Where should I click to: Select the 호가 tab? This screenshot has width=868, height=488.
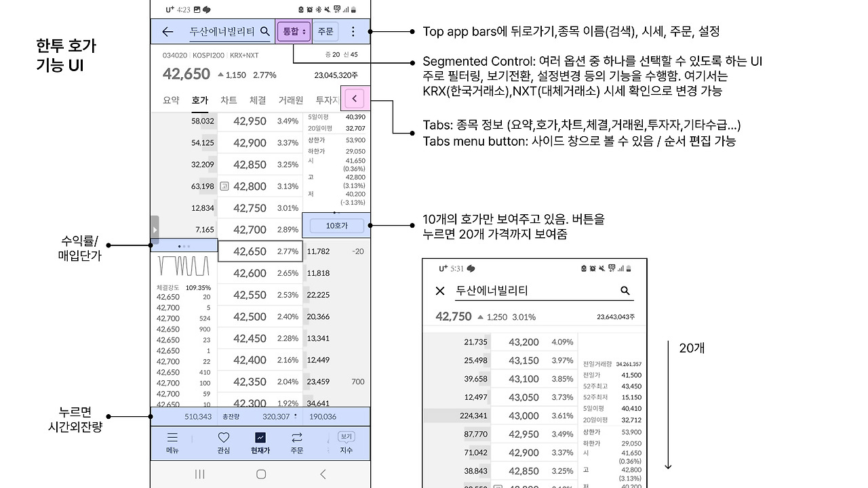tap(200, 100)
